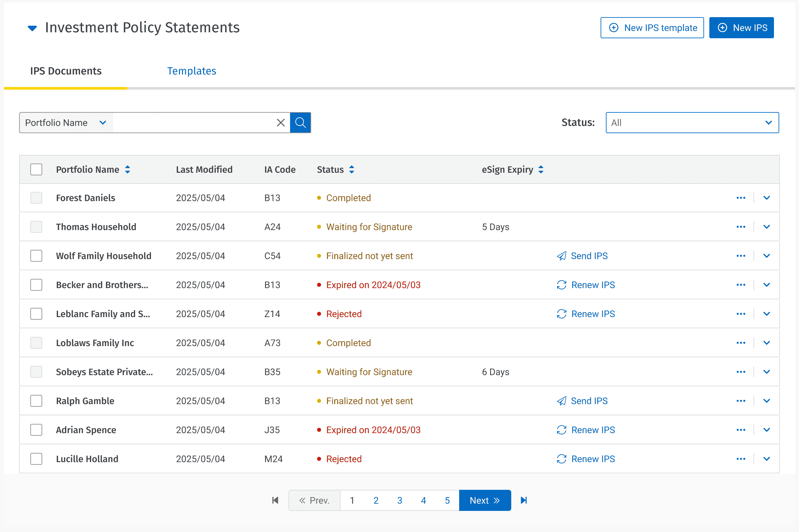799x532 pixels.
Task: Click the Loblaws Family Inc portfolio name
Action: [x=95, y=343]
